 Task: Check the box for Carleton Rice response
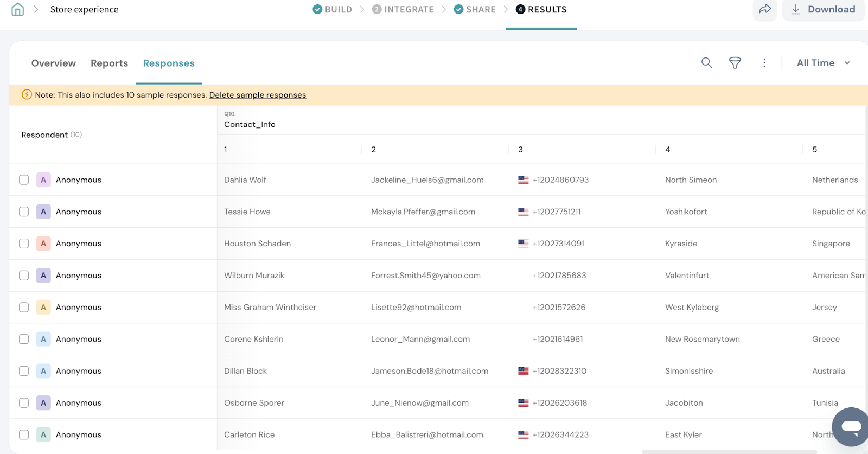coord(24,434)
